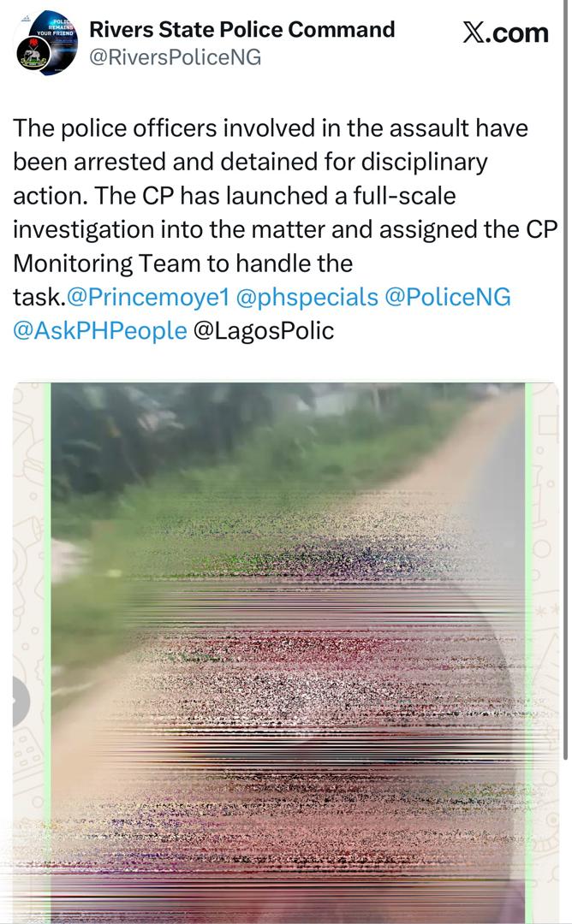Follow the @PoliceNG mention link
The image size is (572, 924).
pyautogui.click(x=448, y=297)
